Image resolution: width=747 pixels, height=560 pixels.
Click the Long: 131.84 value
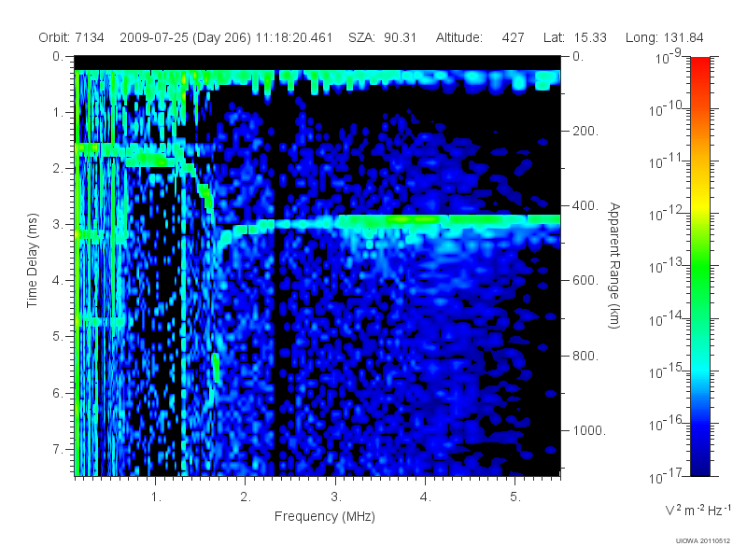[x=665, y=37]
